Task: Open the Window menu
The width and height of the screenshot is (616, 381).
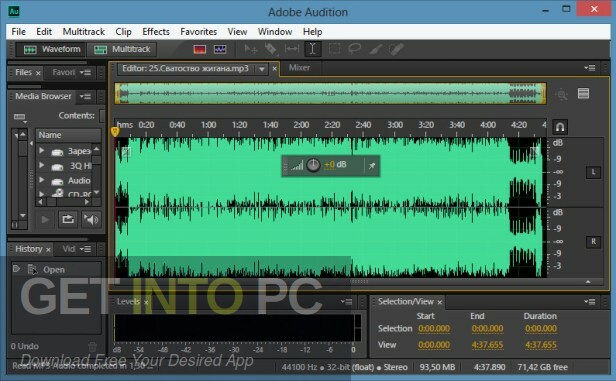Action: pyautogui.click(x=275, y=32)
